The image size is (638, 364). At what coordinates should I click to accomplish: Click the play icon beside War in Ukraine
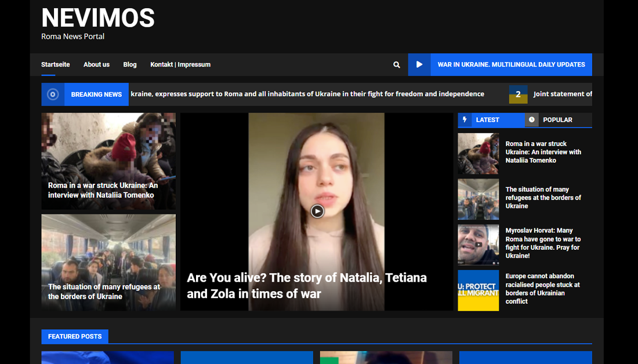point(419,65)
